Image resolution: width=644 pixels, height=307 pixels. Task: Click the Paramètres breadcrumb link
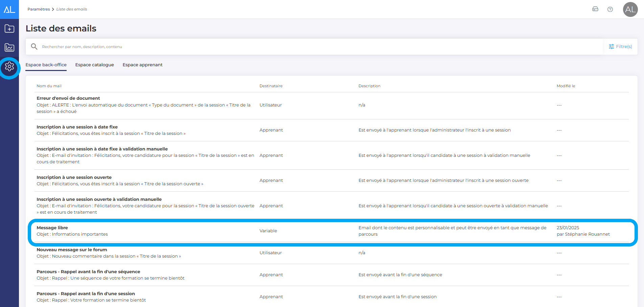pos(39,9)
